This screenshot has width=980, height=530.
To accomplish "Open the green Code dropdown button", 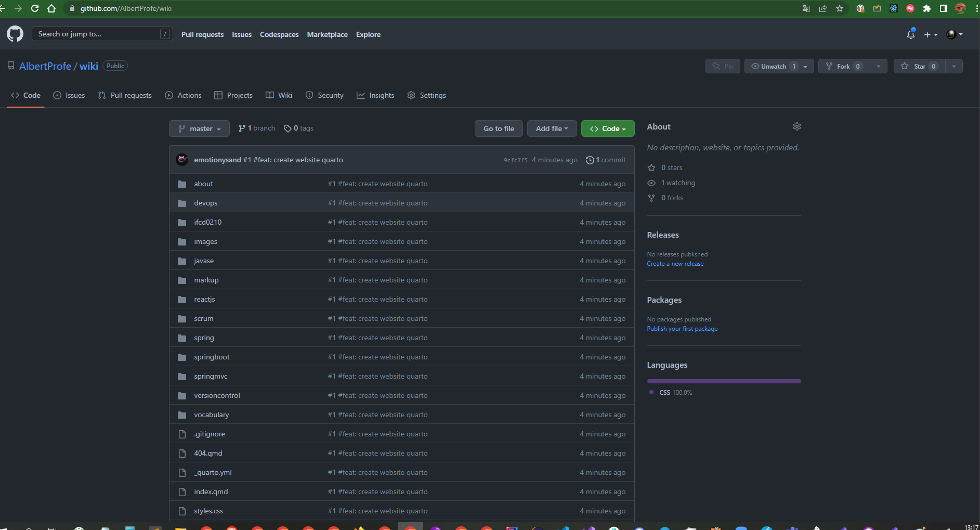I will pos(608,128).
